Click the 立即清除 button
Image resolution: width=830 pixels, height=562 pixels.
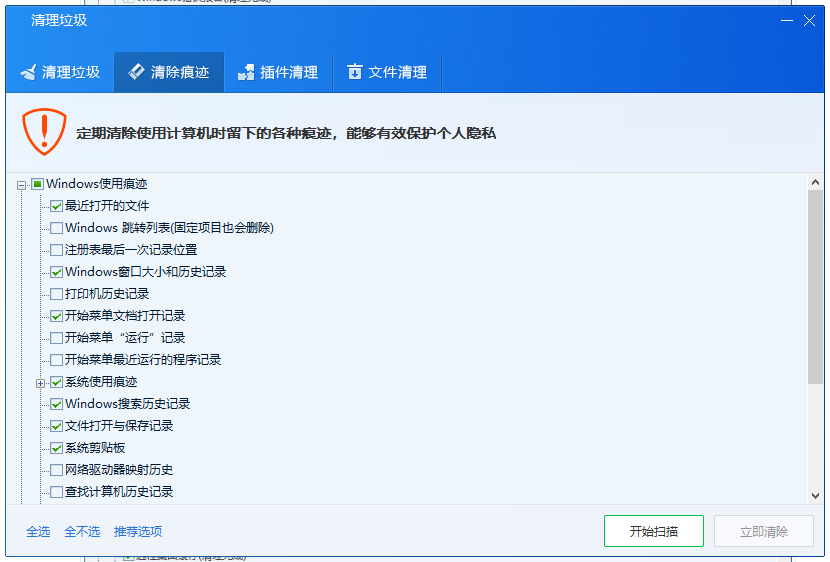click(x=764, y=531)
